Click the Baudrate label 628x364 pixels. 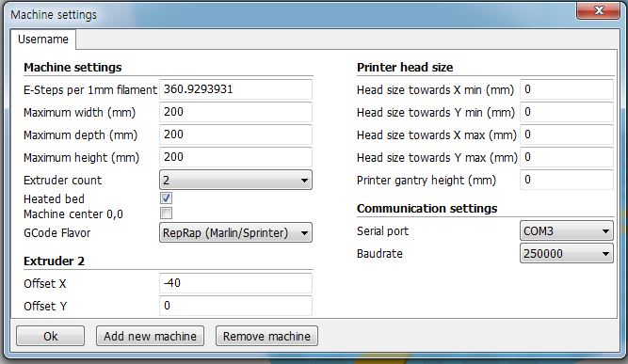(x=379, y=254)
